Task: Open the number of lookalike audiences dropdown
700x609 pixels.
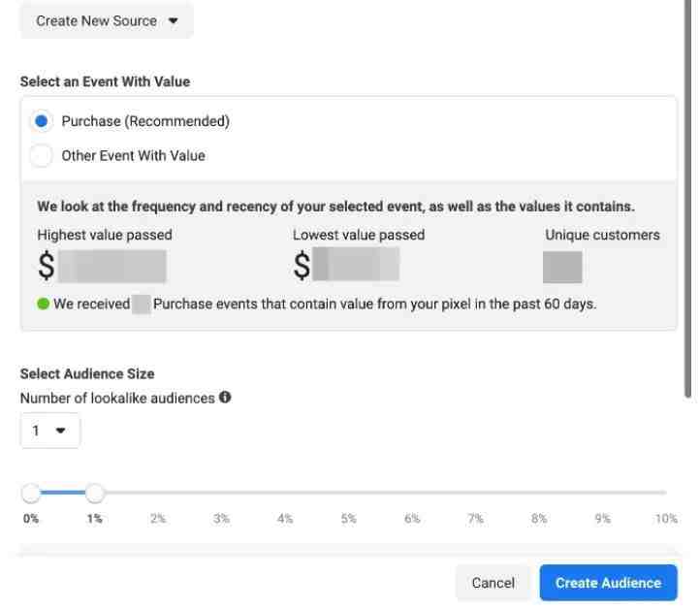Action: [x=50, y=431]
